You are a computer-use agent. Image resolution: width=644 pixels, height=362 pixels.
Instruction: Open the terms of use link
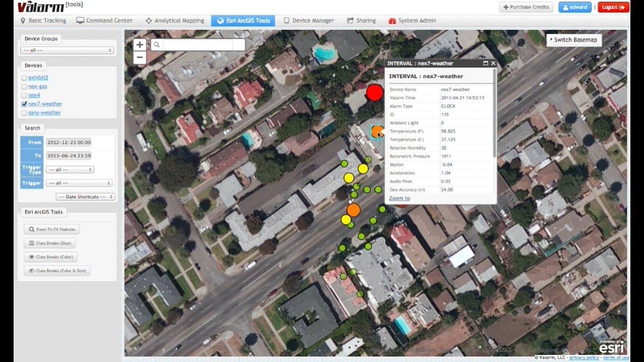pyautogui.click(x=616, y=357)
